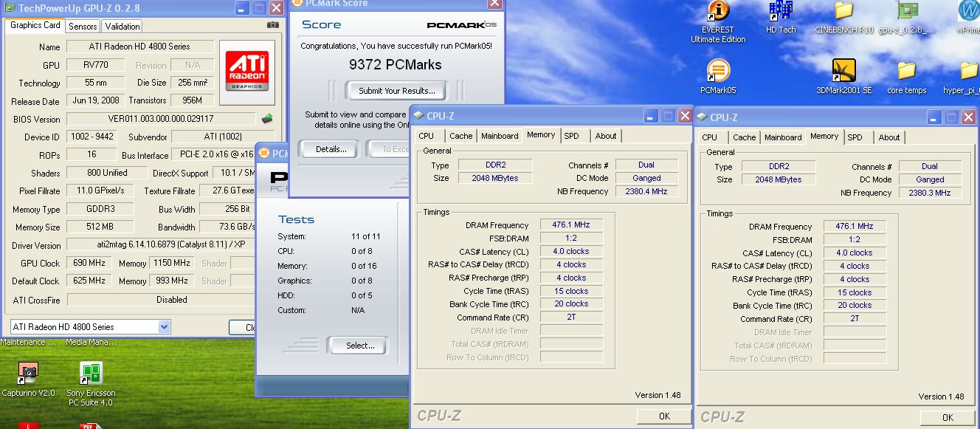The height and width of the screenshot is (429, 980).
Task: Switch to the Graphics Card tab in GPU-Z
Action: point(35,25)
